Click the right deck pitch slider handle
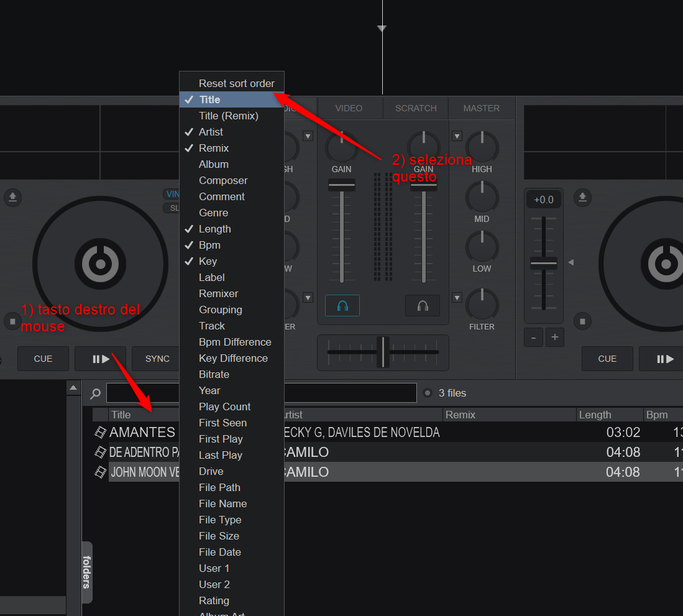 click(x=544, y=263)
